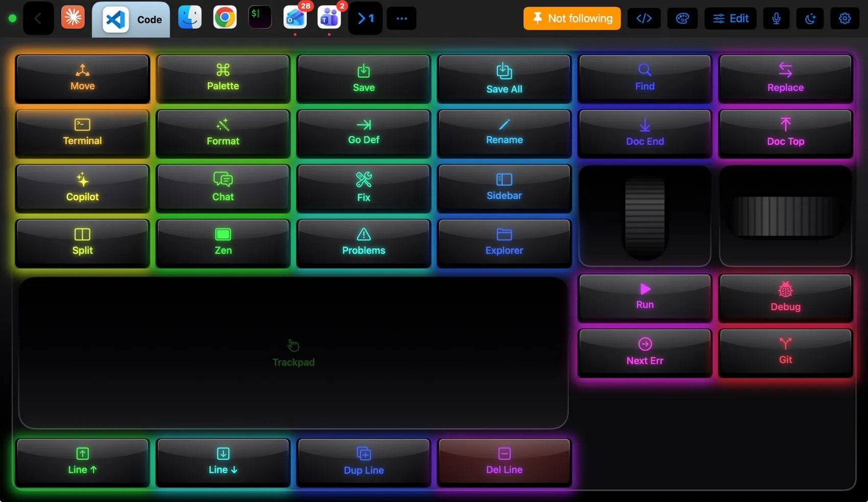
Task: Click the Move button
Action: click(x=82, y=79)
